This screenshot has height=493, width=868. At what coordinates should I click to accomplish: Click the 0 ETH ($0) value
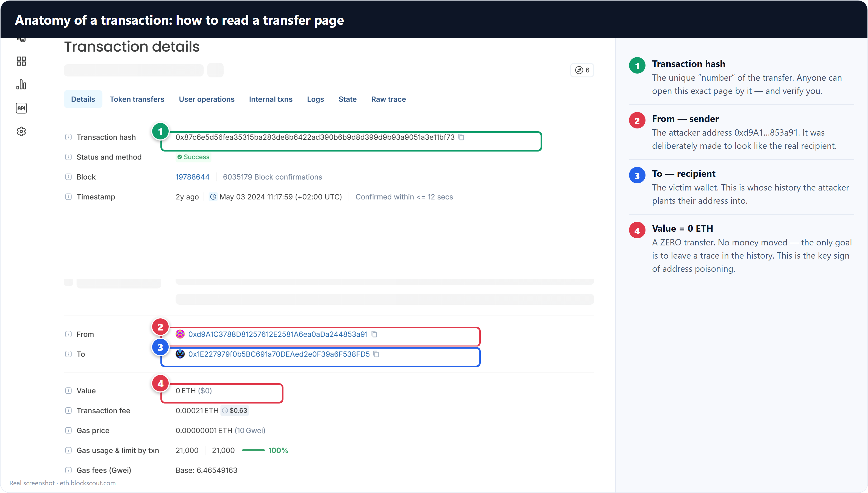194,391
